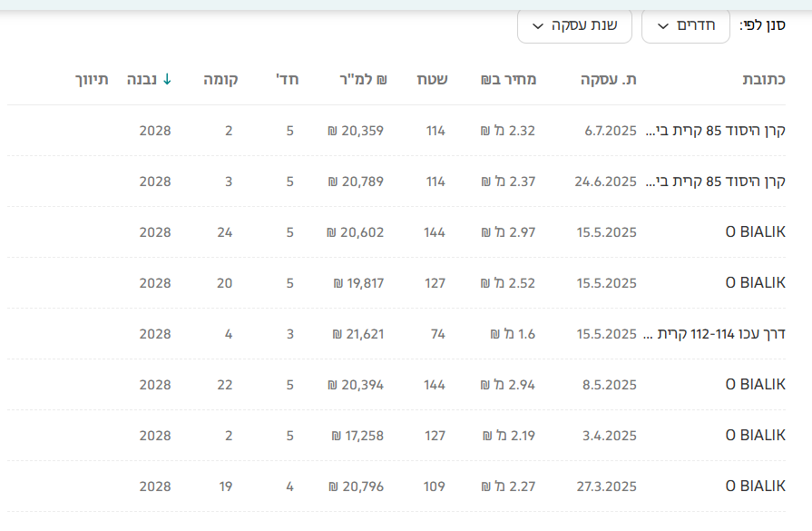Sort by the חד' rooms column header
812x531 pixels.
(288, 79)
